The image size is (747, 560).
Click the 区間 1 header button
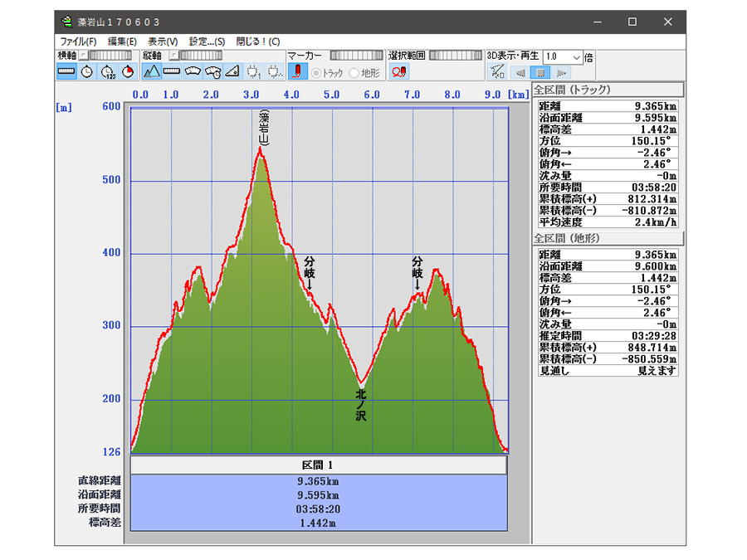pos(316,465)
